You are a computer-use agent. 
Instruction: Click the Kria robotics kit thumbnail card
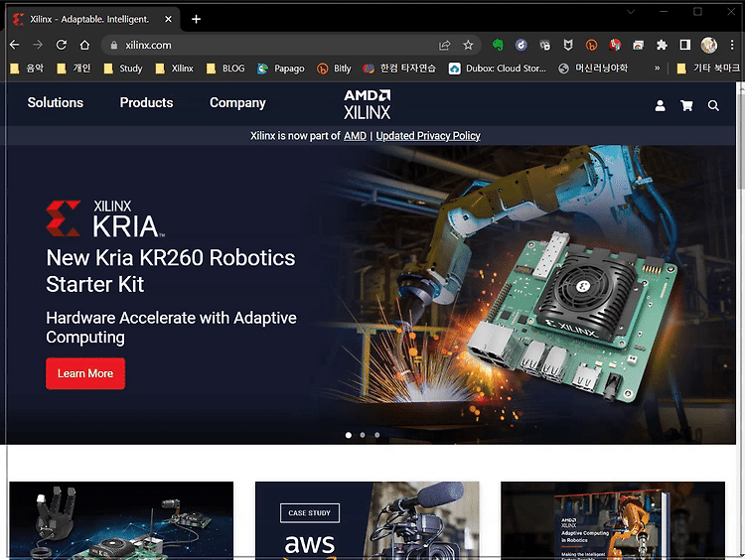pyautogui.click(x=121, y=520)
